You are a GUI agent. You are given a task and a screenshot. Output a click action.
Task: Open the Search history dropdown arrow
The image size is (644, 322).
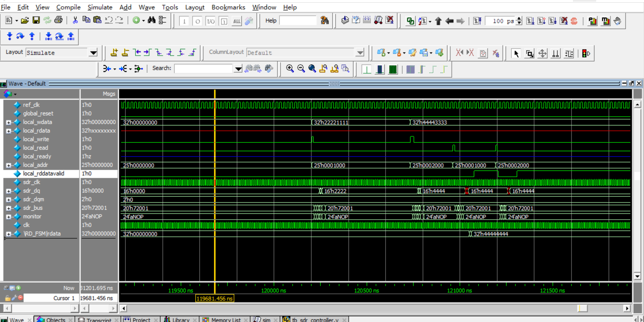click(x=238, y=69)
